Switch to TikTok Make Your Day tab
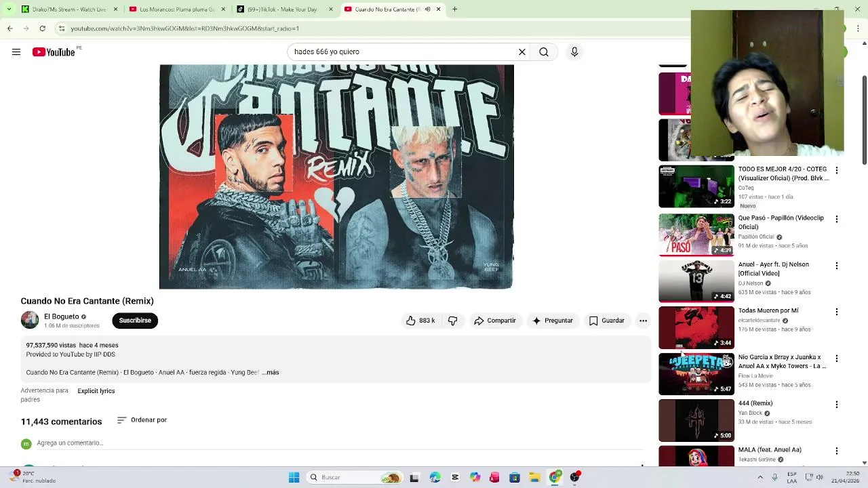The height and width of the screenshot is (488, 868). click(285, 9)
